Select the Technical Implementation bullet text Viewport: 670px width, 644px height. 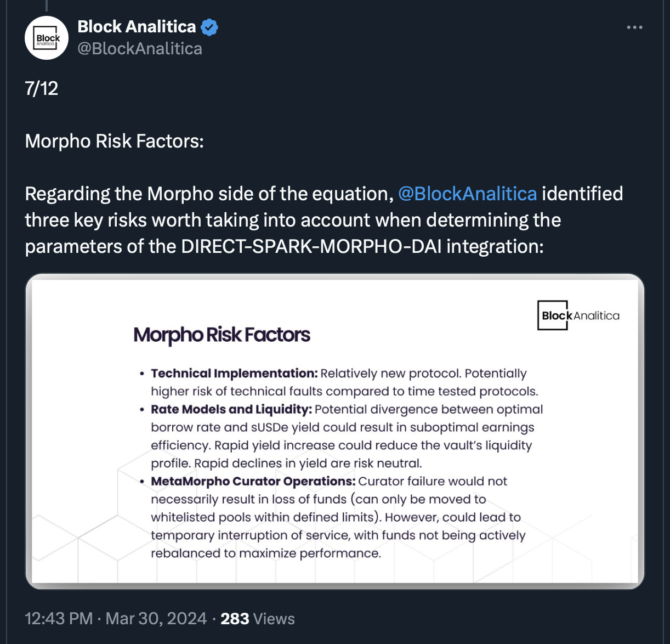coord(338,382)
